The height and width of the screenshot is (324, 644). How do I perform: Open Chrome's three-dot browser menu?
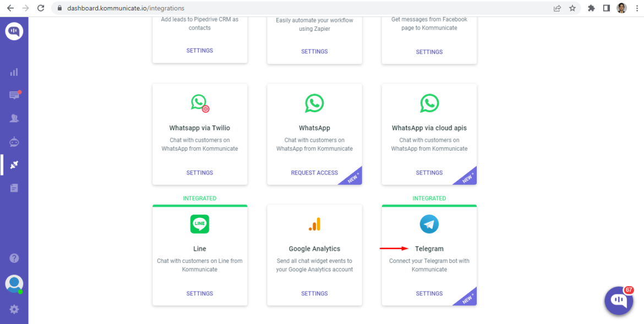pyautogui.click(x=637, y=8)
